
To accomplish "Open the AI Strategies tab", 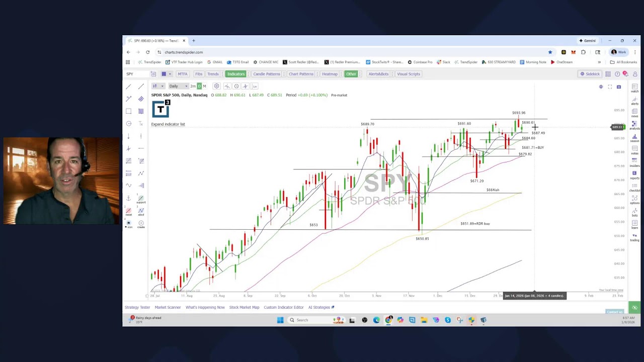I will click(321, 307).
